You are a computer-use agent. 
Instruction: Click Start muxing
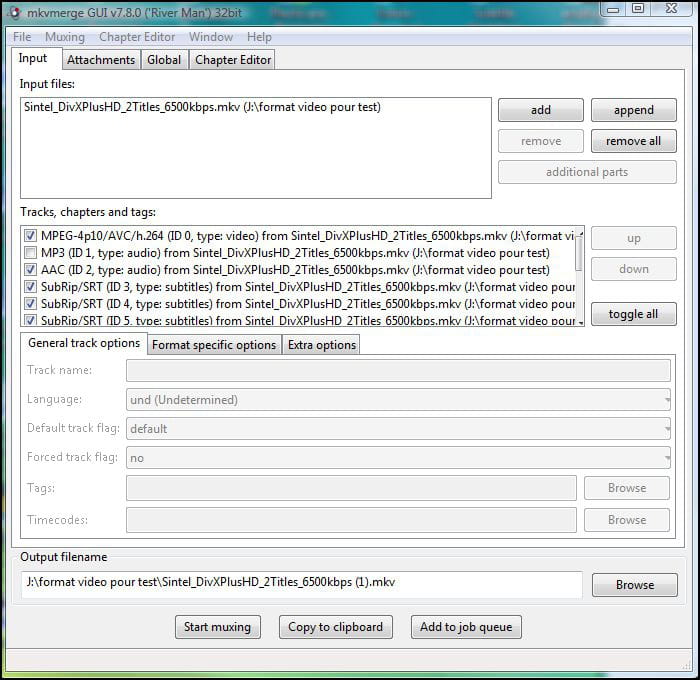[217, 627]
